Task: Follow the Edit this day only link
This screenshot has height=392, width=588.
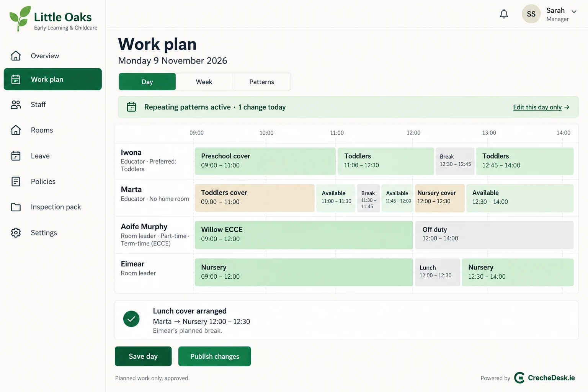Action: coord(541,107)
